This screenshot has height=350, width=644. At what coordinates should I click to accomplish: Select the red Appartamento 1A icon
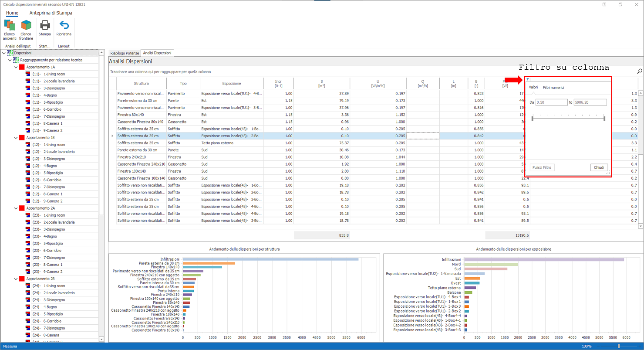(22, 67)
